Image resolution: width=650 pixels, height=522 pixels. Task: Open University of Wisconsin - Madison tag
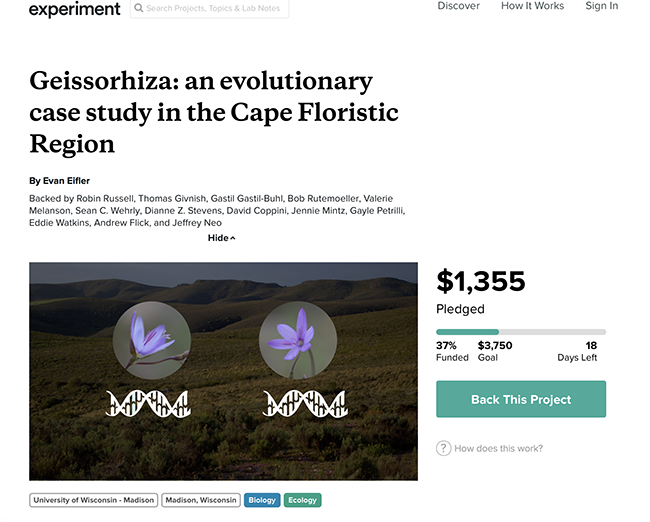tap(94, 500)
